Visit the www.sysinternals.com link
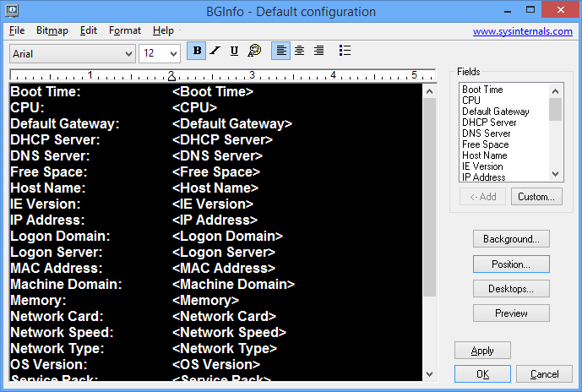 pos(523,31)
